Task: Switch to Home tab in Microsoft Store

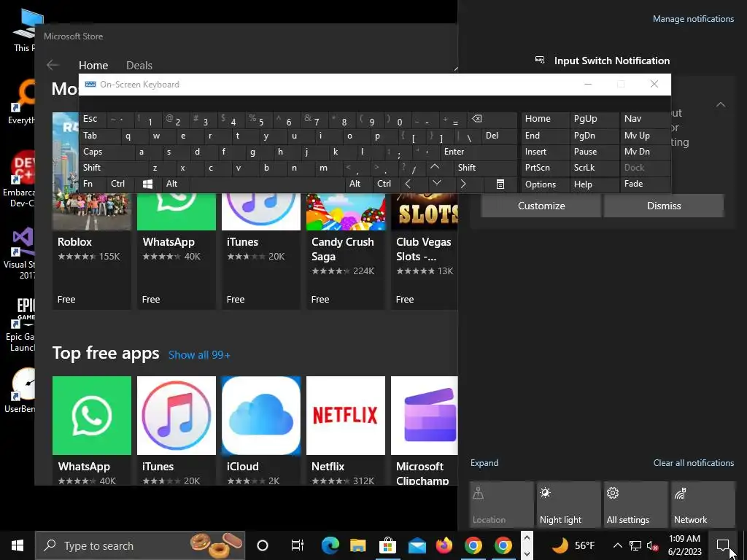Action: point(93,65)
